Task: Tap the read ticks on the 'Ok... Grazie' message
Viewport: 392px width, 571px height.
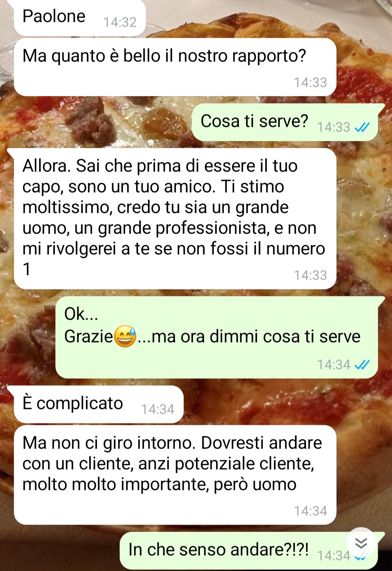Action: [362, 364]
